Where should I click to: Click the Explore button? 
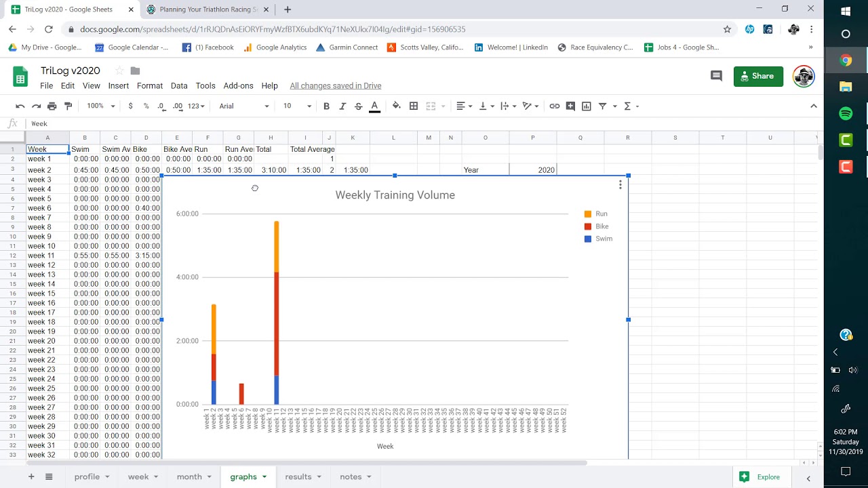pos(759,477)
